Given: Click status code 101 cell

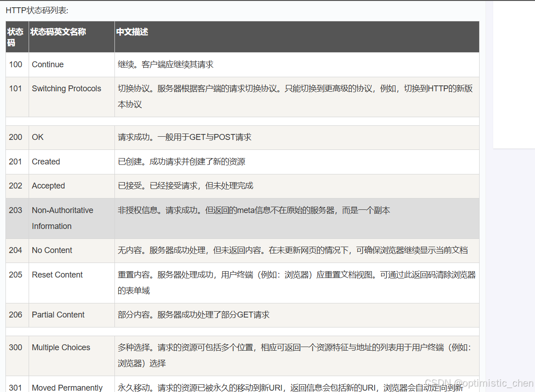Looking at the screenshot, I should click(17, 97).
